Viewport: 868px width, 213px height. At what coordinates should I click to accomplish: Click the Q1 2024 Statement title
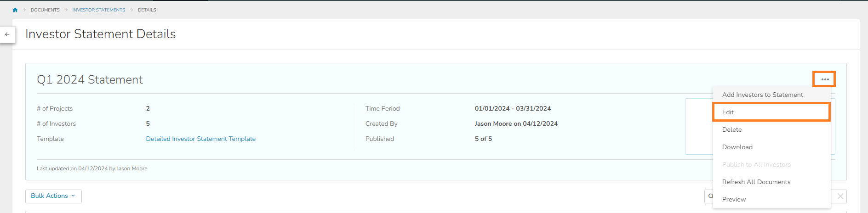pyautogui.click(x=90, y=80)
